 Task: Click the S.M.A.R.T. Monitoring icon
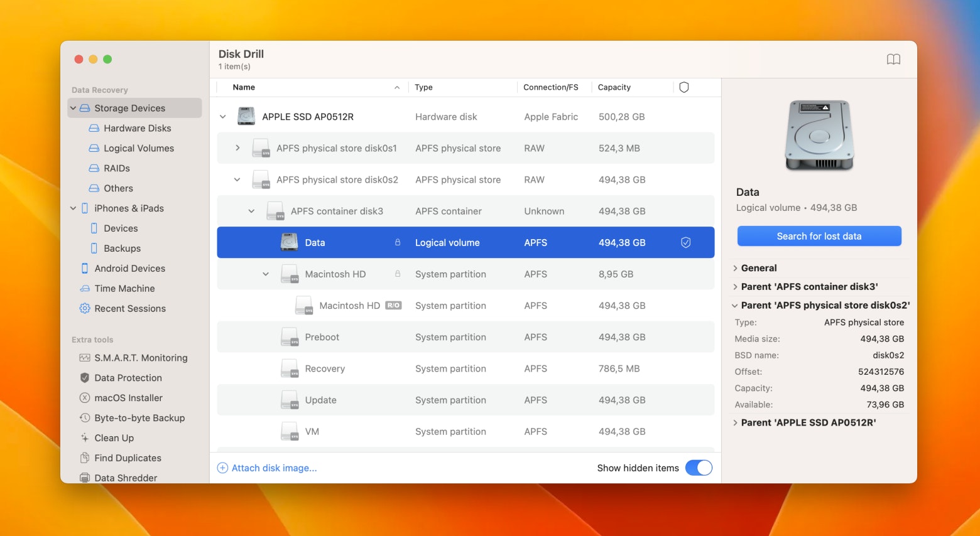pos(85,358)
